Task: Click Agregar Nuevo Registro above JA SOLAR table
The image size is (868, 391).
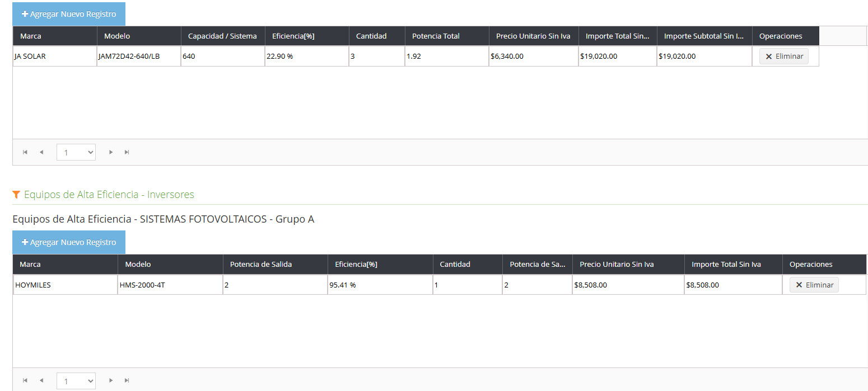Action: (x=69, y=14)
